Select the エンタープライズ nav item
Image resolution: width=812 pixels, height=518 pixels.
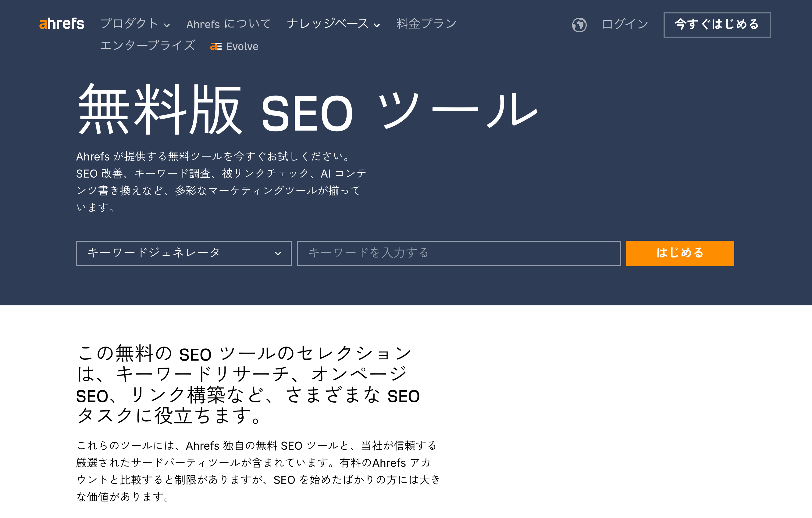(148, 45)
